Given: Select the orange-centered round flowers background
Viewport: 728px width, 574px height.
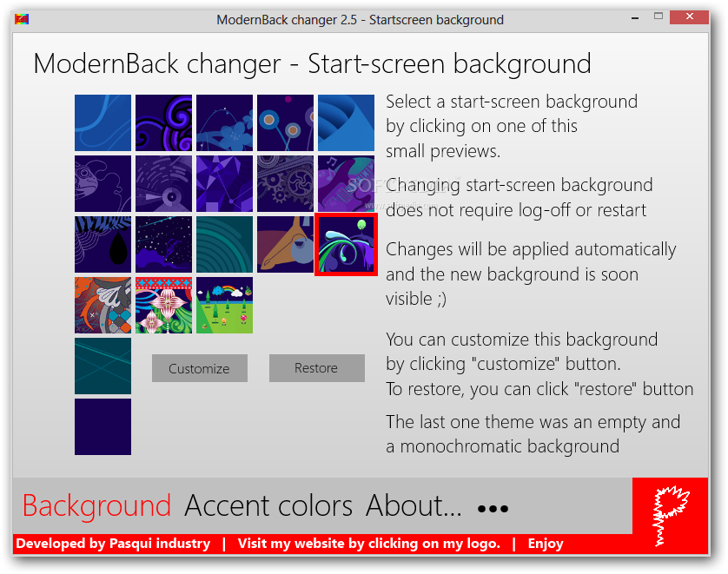Looking at the screenshot, I should click(285, 123).
